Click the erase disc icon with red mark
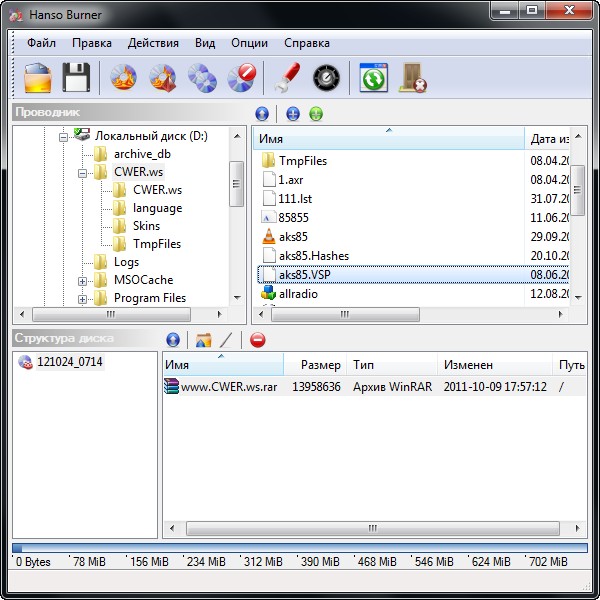This screenshot has height=600, width=600. [x=242, y=77]
